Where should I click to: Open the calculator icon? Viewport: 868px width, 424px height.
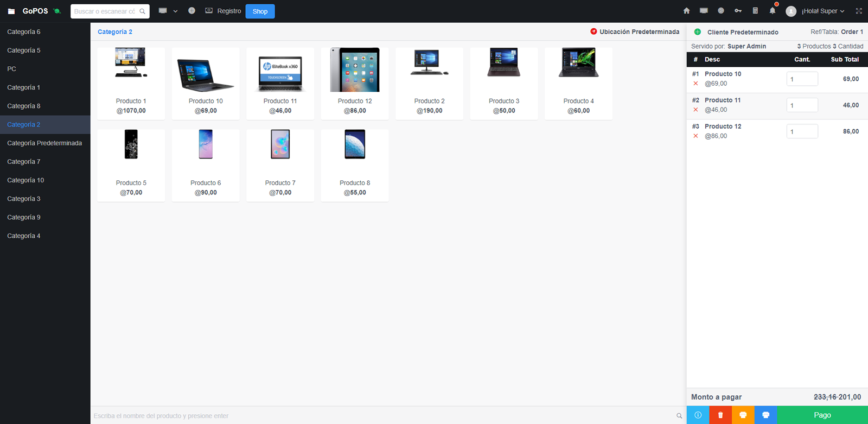[x=755, y=11]
